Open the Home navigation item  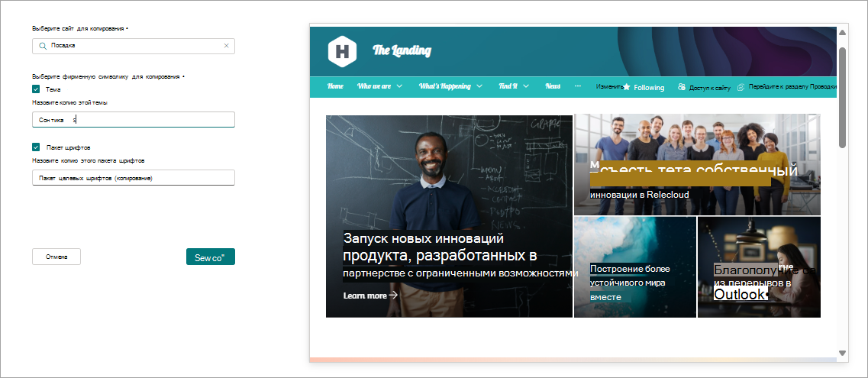point(335,86)
